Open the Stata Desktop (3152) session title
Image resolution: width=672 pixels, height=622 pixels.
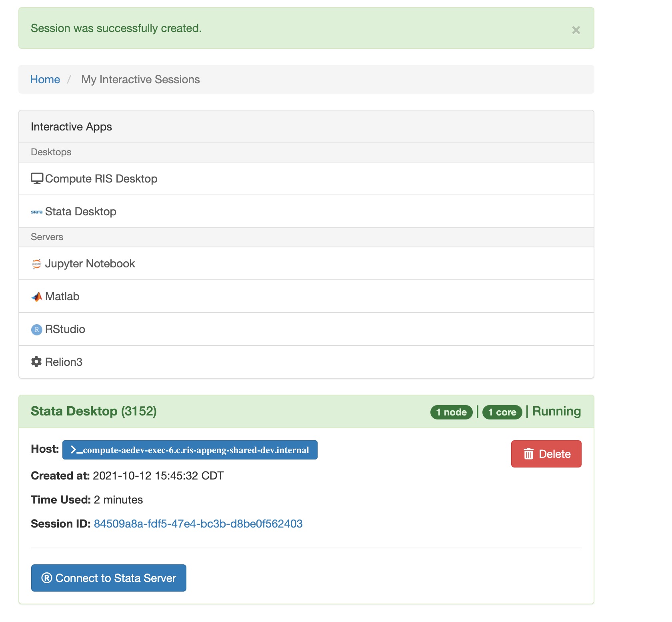coord(94,411)
